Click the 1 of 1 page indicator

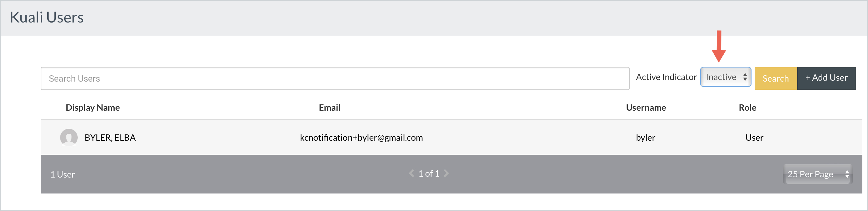[429, 174]
